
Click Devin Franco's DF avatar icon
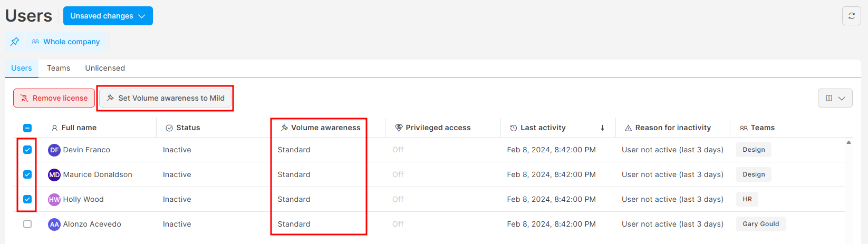coord(54,150)
